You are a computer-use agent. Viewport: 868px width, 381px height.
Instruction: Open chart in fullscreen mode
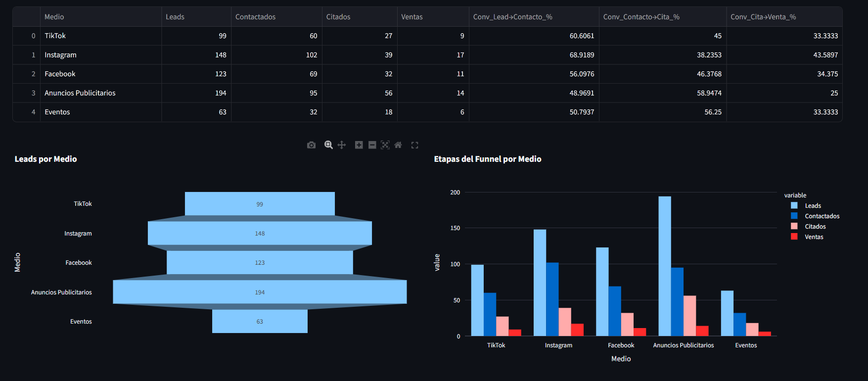(x=415, y=145)
